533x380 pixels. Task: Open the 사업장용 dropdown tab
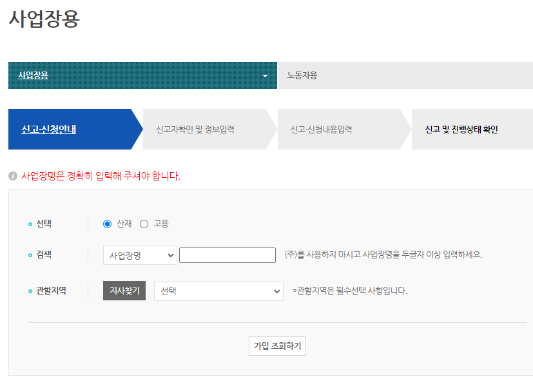[142, 75]
